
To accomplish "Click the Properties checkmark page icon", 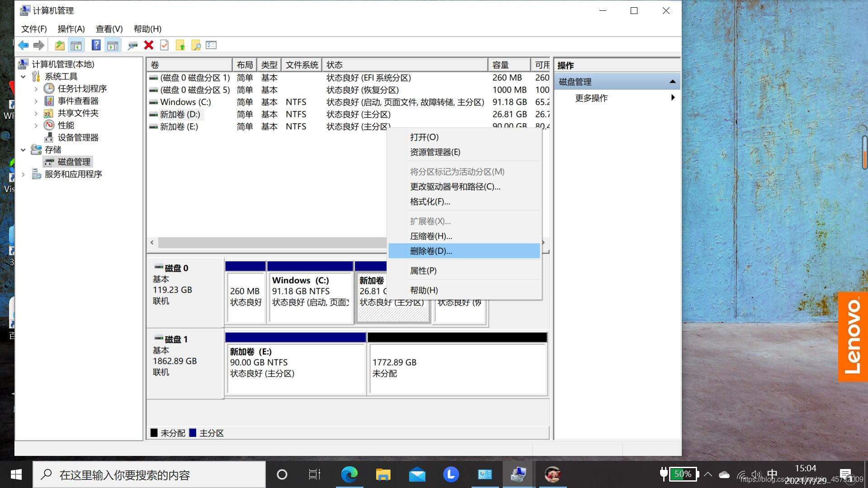I will click(x=164, y=45).
